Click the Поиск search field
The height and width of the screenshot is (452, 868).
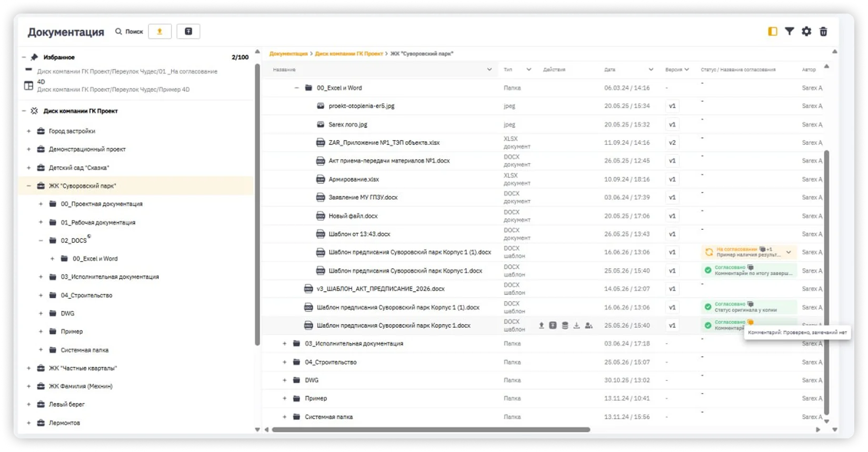coord(129,32)
